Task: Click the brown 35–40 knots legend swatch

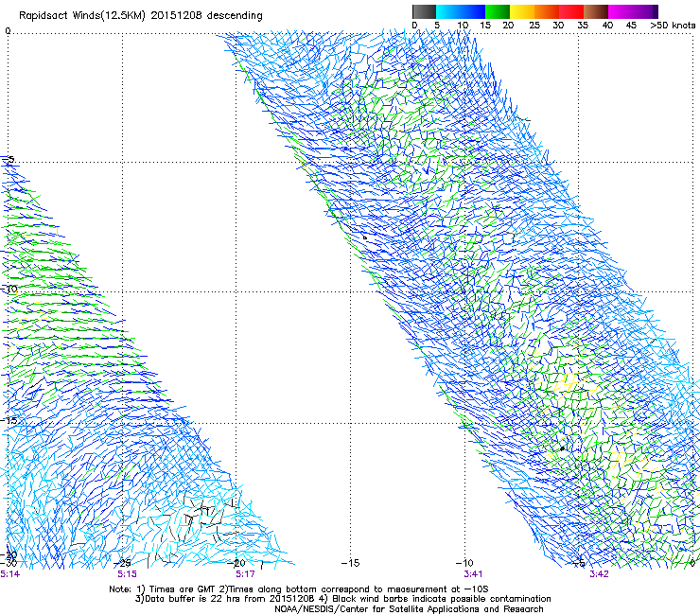Action: 596,11
